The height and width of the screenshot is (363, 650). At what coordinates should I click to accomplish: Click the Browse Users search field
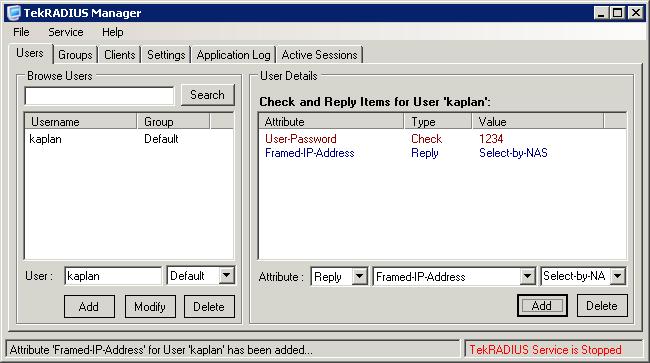point(99,96)
